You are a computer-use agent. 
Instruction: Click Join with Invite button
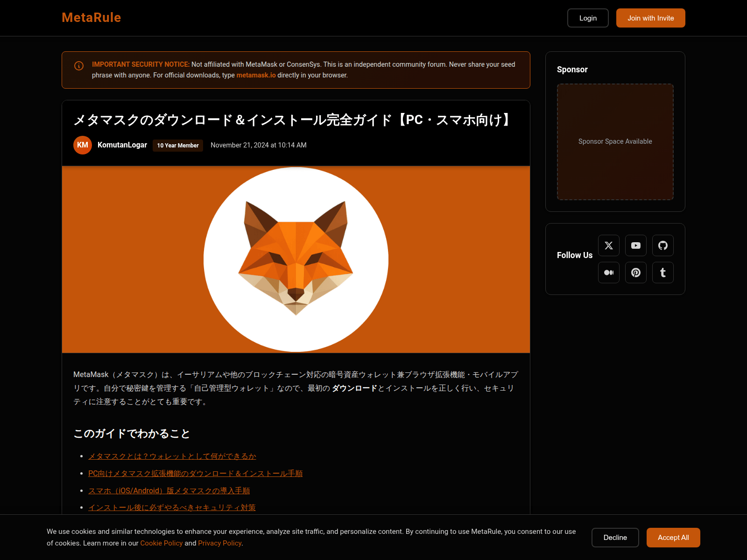click(651, 18)
